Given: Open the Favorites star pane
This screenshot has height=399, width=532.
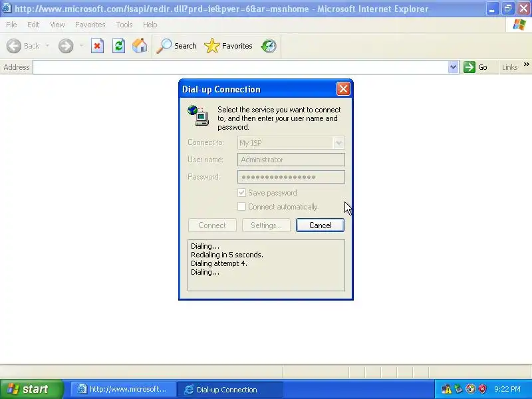Looking at the screenshot, I should coord(228,46).
